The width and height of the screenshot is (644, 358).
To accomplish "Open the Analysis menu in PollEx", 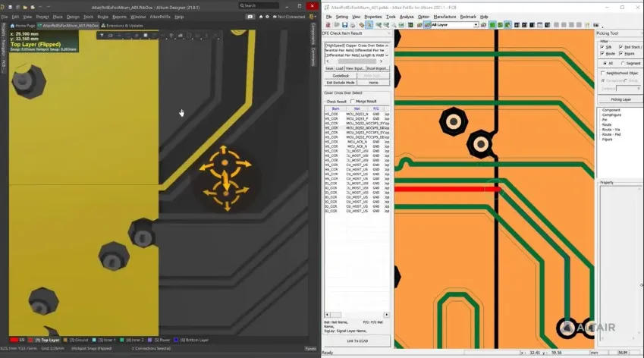I will pos(406,17).
